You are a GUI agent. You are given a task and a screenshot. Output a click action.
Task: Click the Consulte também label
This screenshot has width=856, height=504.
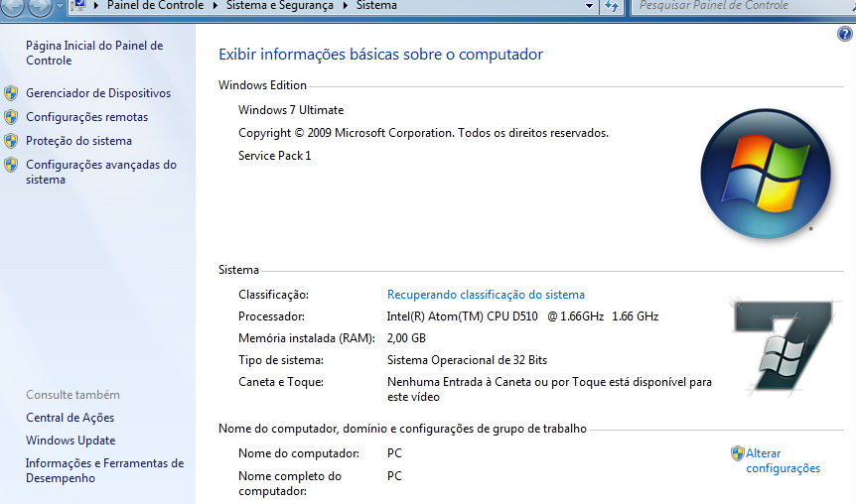[72, 395]
